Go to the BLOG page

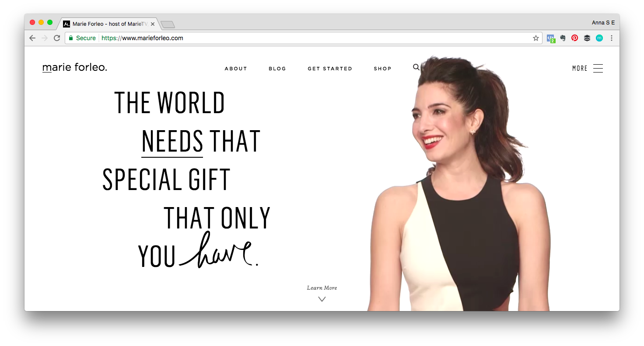[277, 69]
